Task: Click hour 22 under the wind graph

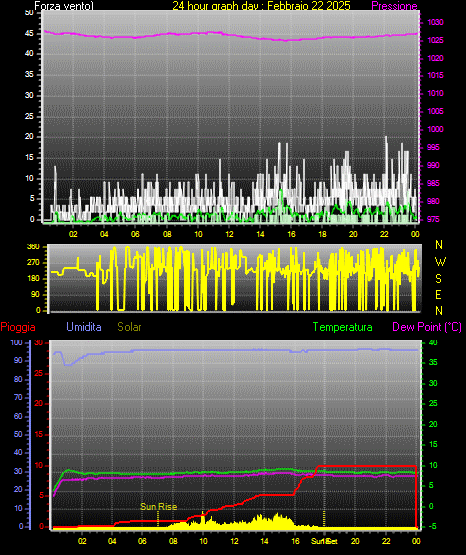Action: coord(384,234)
